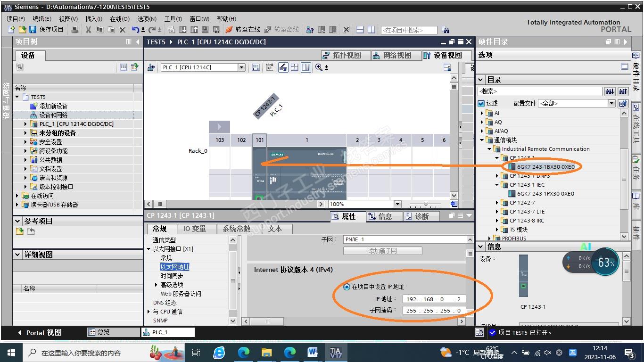Click the device view zoom slider
Viewport: 644px width, 362px height.
tap(426, 204)
